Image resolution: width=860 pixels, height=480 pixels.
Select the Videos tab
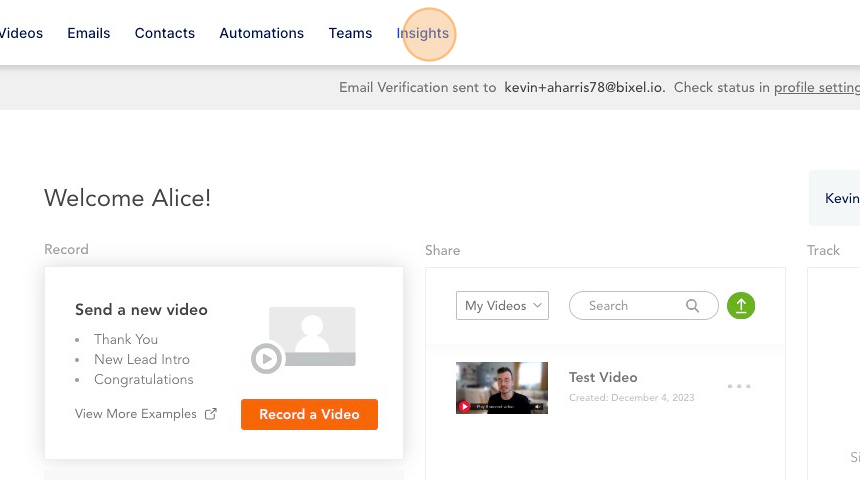21,33
